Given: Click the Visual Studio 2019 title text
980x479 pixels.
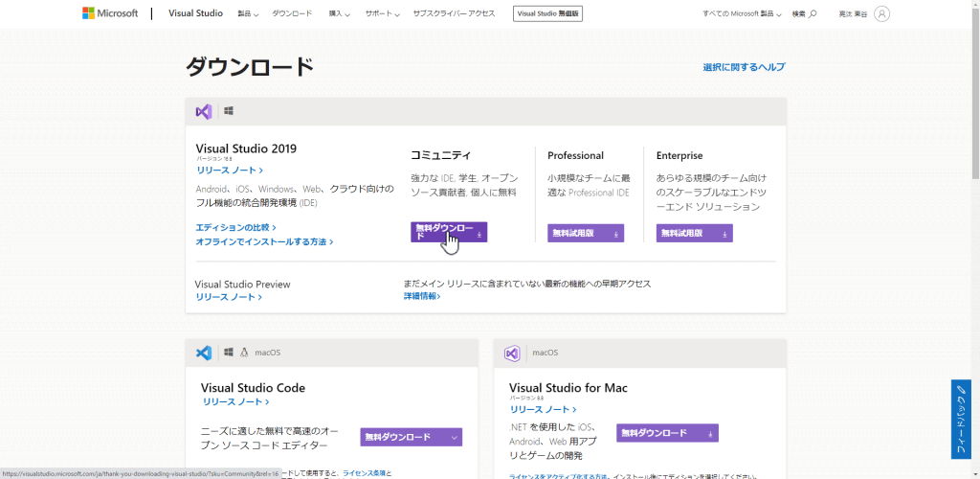Looking at the screenshot, I should point(246,148).
